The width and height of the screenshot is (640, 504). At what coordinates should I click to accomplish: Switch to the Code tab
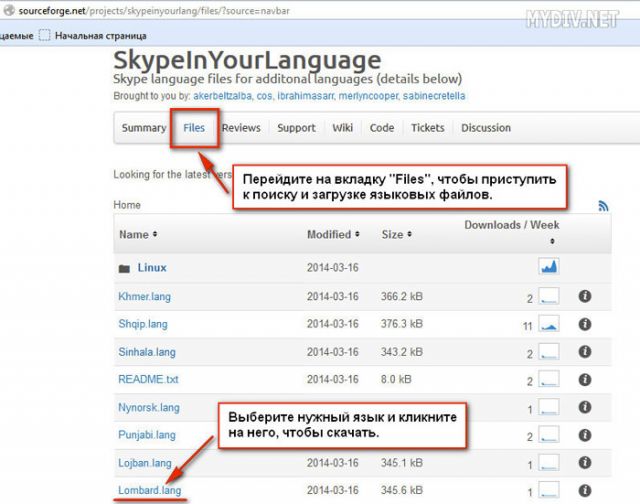coord(382,128)
